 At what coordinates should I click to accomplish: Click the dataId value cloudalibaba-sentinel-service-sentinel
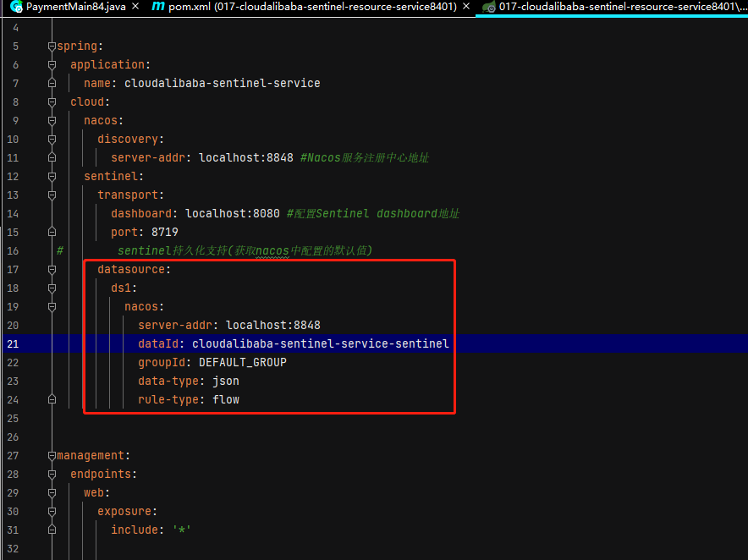pyautogui.click(x=321, y=344)
